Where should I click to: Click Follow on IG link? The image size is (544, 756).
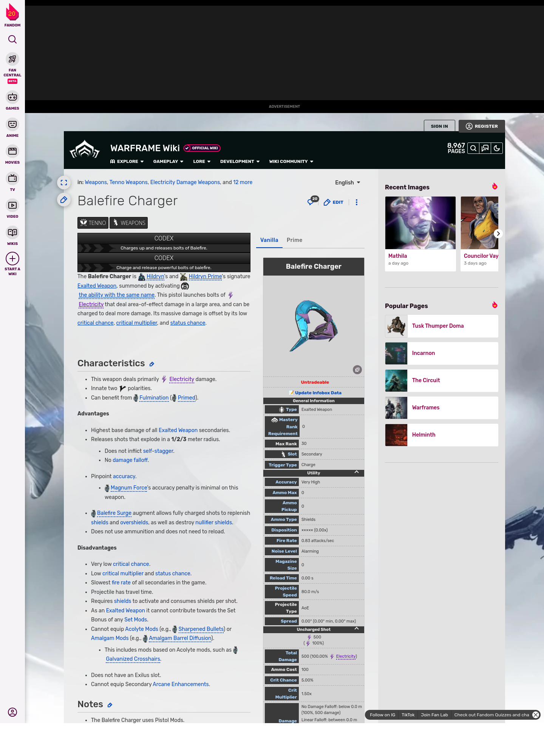click(x=382, y=715)
